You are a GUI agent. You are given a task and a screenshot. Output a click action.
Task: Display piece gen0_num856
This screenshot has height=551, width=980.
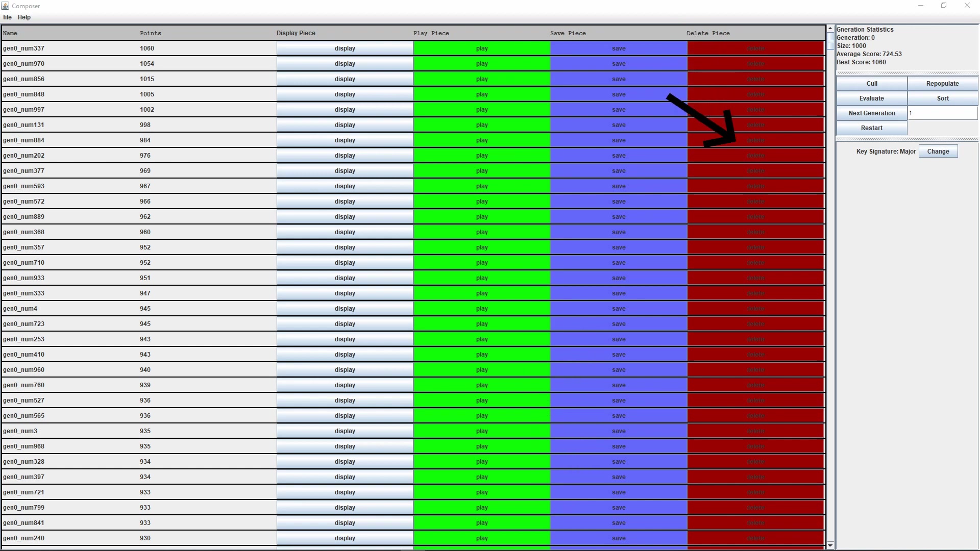(x=345, y=79)
